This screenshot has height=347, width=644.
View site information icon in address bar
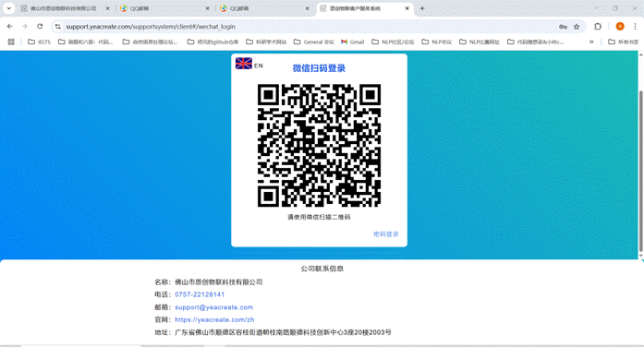[58, 26]
